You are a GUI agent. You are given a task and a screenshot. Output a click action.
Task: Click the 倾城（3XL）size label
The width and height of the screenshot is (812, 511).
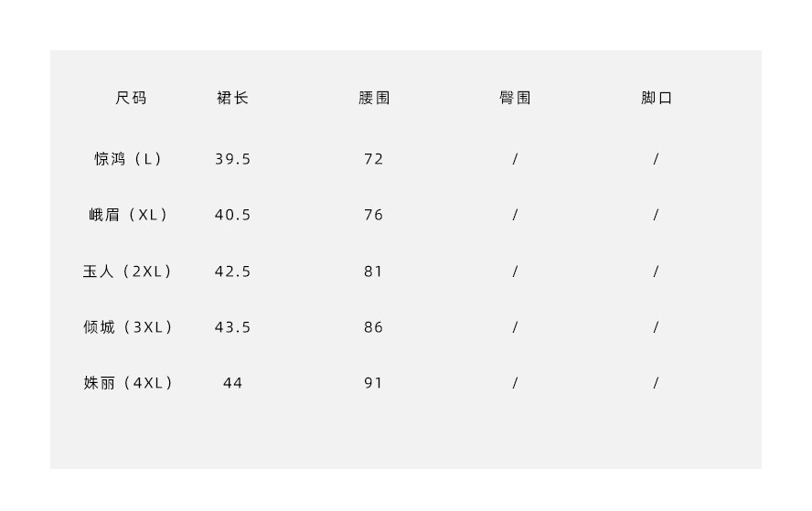pyautogui.click(x=129, y=327)
